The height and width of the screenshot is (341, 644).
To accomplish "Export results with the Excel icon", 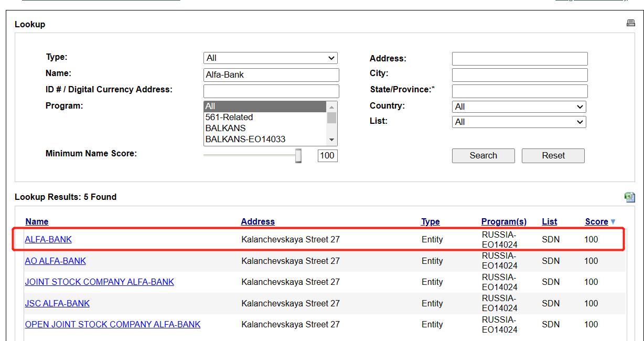I will (629, 197).
